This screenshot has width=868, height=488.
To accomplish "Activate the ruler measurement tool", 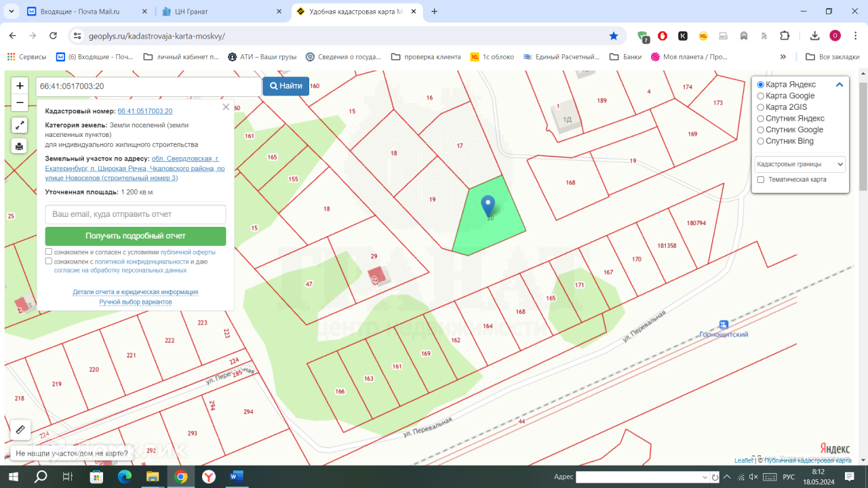I will coord(20,430).
